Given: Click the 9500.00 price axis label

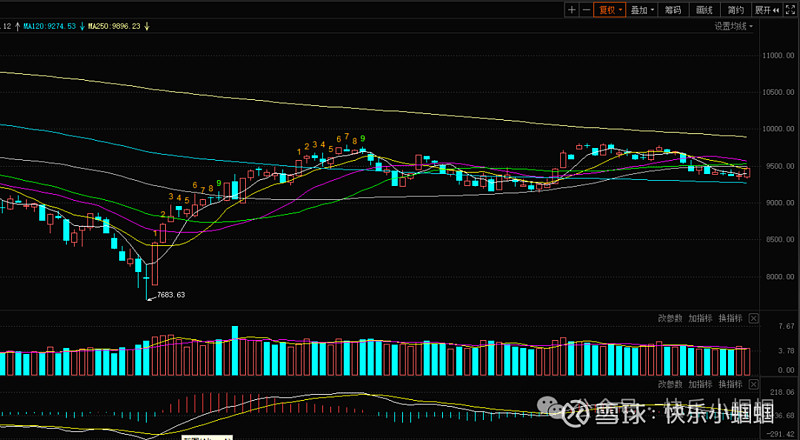Looking at the screenshot, I should [x=780, y=166].
